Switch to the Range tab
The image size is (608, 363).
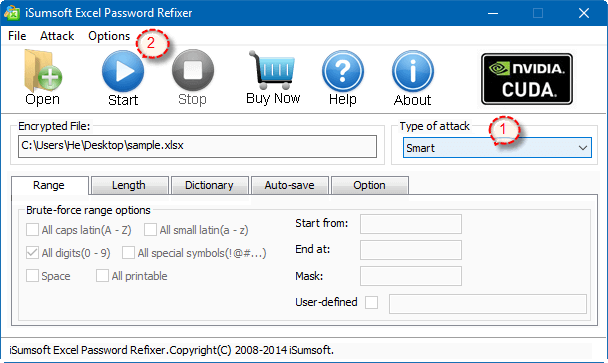point(49,185)
